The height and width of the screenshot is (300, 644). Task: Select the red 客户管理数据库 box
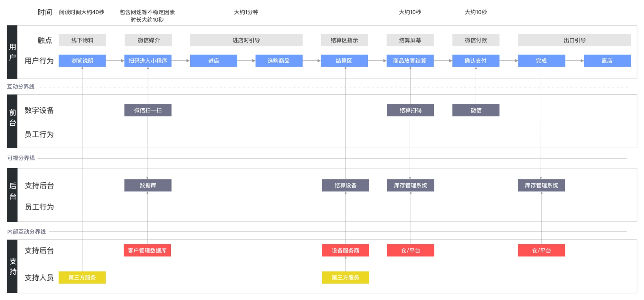pos(147,250)
